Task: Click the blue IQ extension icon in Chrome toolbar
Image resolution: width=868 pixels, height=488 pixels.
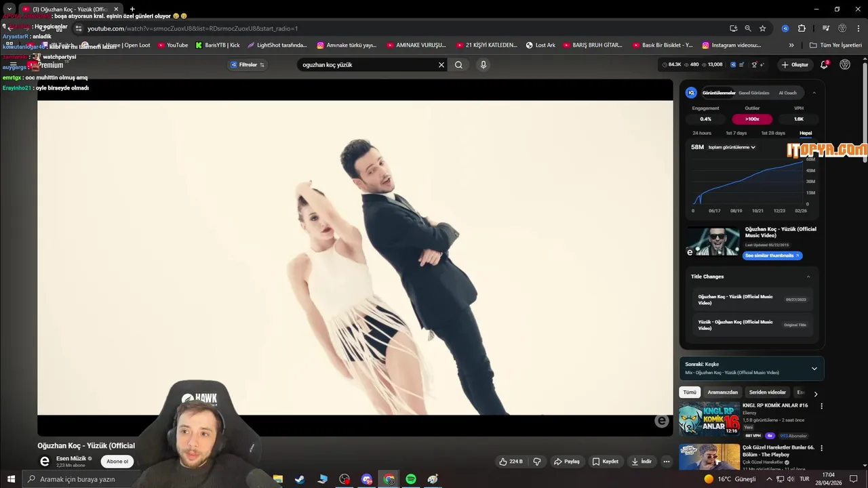Action: pyautogui.click(x=785, y=28)
